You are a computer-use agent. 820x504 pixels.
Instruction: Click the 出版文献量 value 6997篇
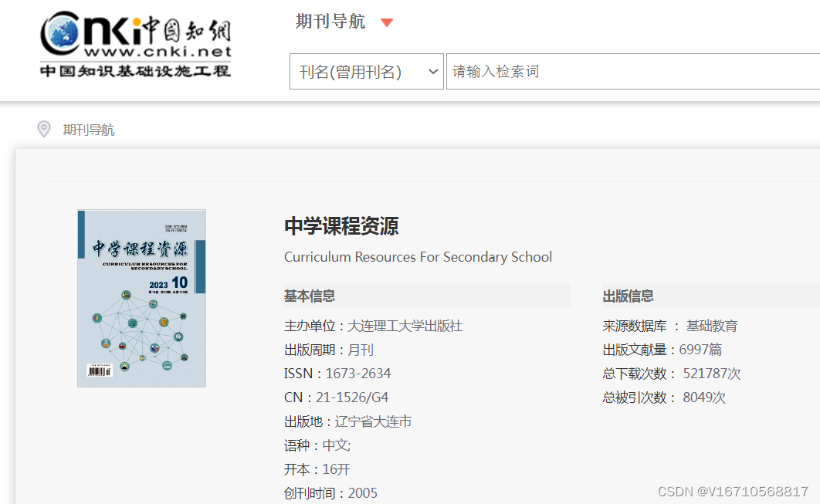[700, 349]
